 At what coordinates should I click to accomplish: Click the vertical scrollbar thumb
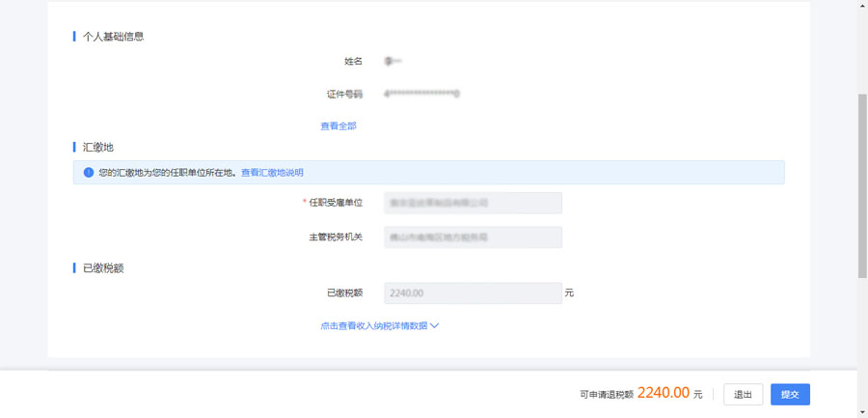click(x=862, y=183)
